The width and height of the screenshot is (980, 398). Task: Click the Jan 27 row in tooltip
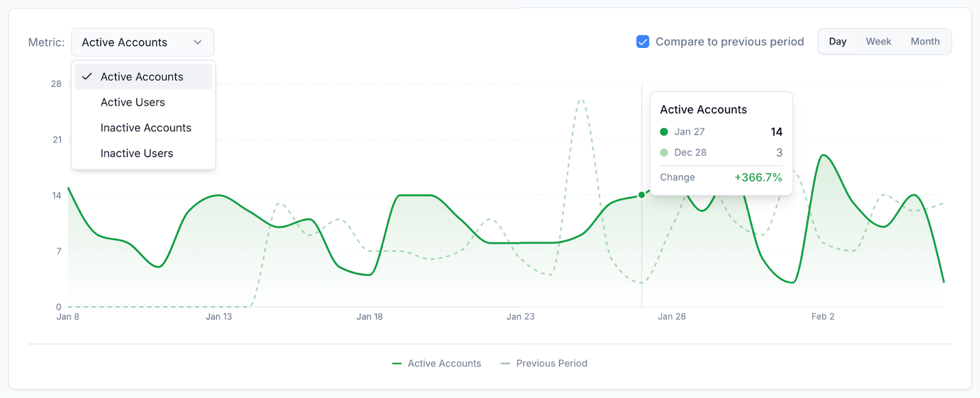[722, 132]
